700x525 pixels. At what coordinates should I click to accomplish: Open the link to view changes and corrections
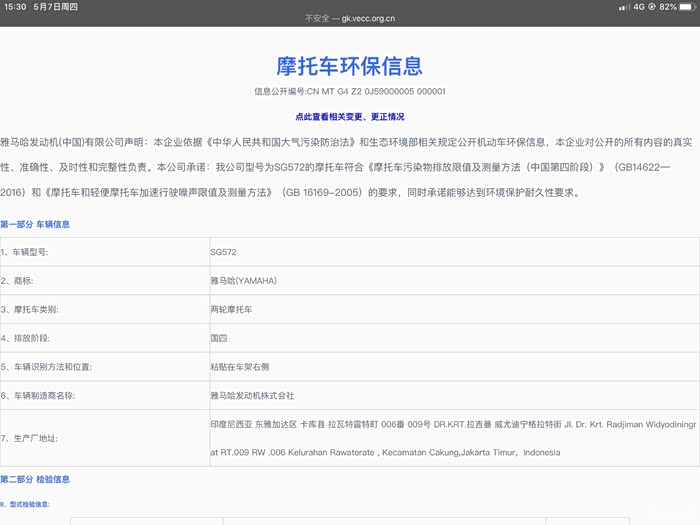pyautogui.click(x=349, y=116)
